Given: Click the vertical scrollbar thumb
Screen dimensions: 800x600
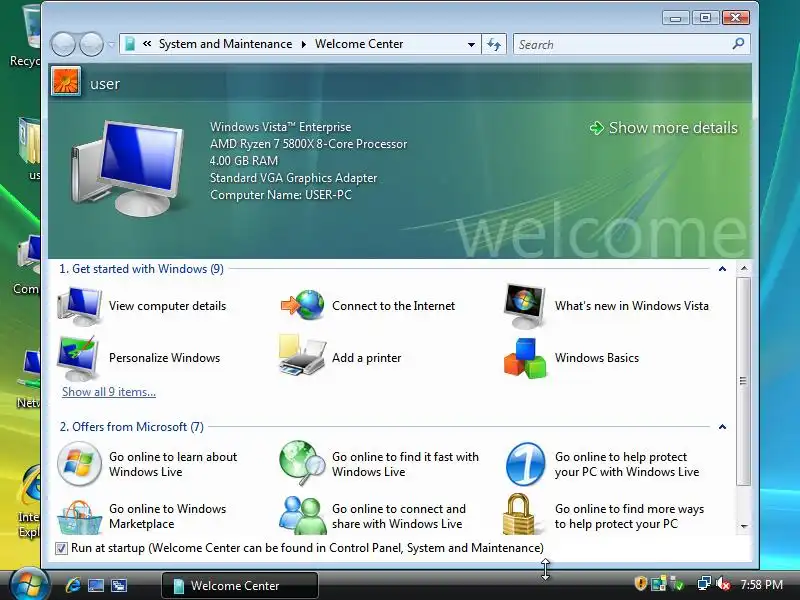Looking at the screenshot, I should coord(743,381).
